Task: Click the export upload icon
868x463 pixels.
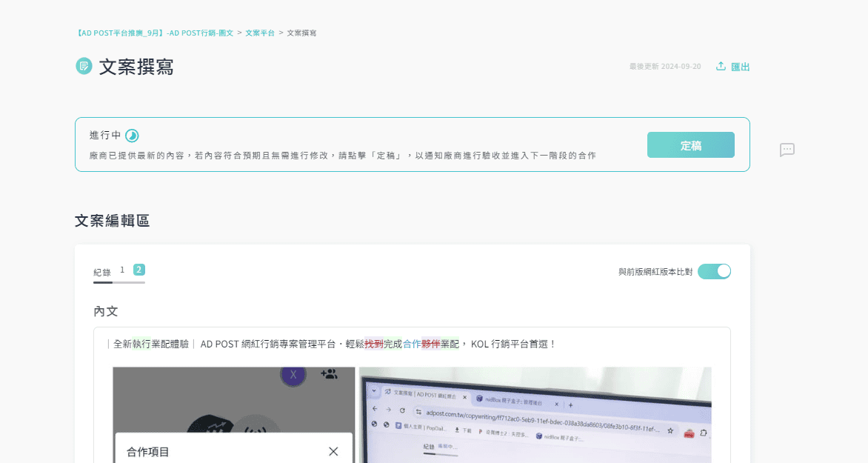Action: tap(721, 67)
